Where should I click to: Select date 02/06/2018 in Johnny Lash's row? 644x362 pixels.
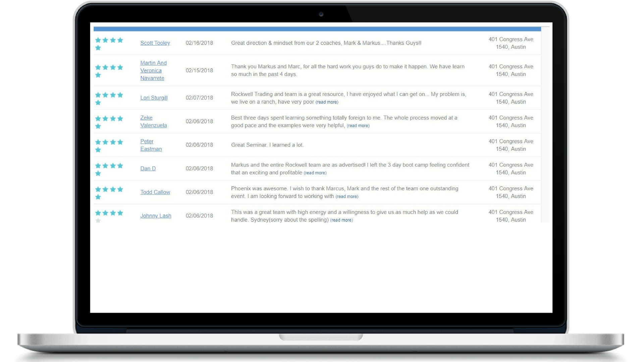tap(199, 216)
